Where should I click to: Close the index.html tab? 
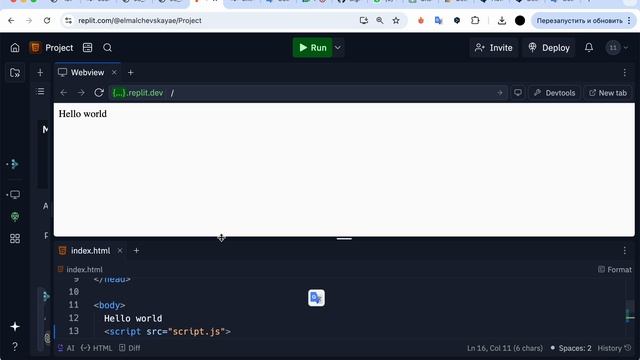120,251
